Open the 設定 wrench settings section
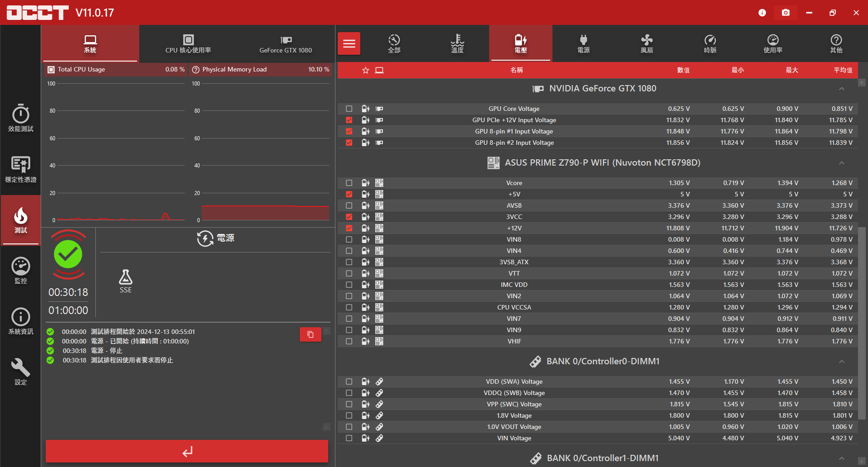Image resolution: width=868 pixels, height=467 pixels. (x=21, y=372)
